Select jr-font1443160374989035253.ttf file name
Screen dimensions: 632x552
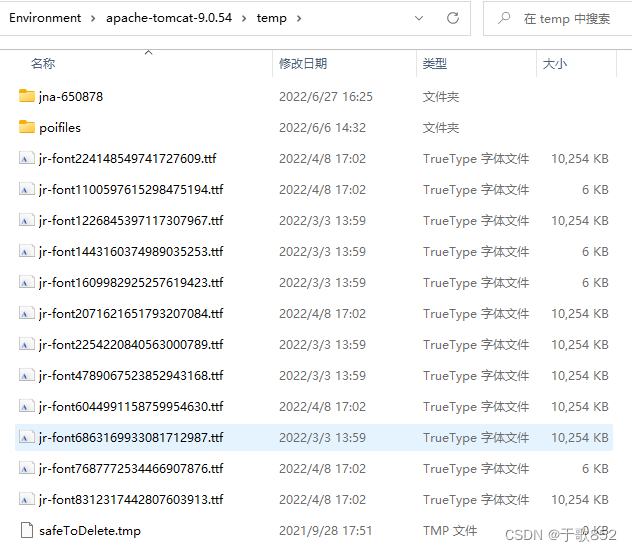(x=131, y=252)
